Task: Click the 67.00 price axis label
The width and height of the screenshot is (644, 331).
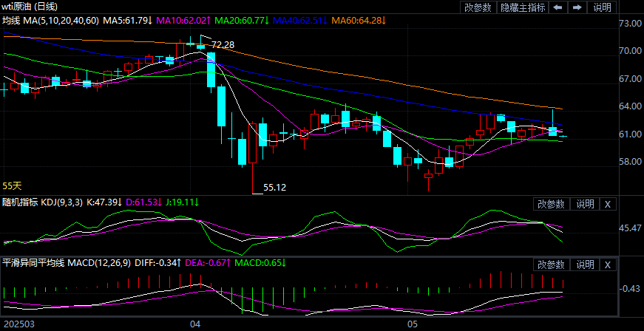Action: coord(631,78)
